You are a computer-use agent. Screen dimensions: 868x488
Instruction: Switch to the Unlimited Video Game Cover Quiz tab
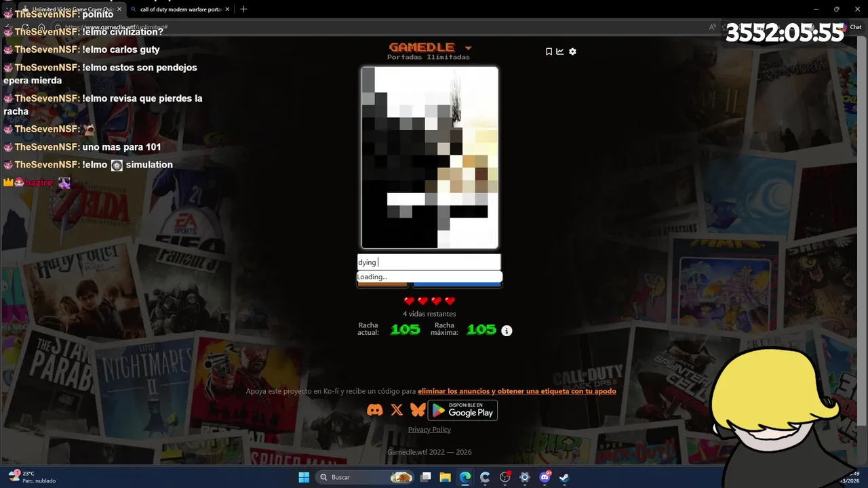pyautogui.click(x=72, y=9)
